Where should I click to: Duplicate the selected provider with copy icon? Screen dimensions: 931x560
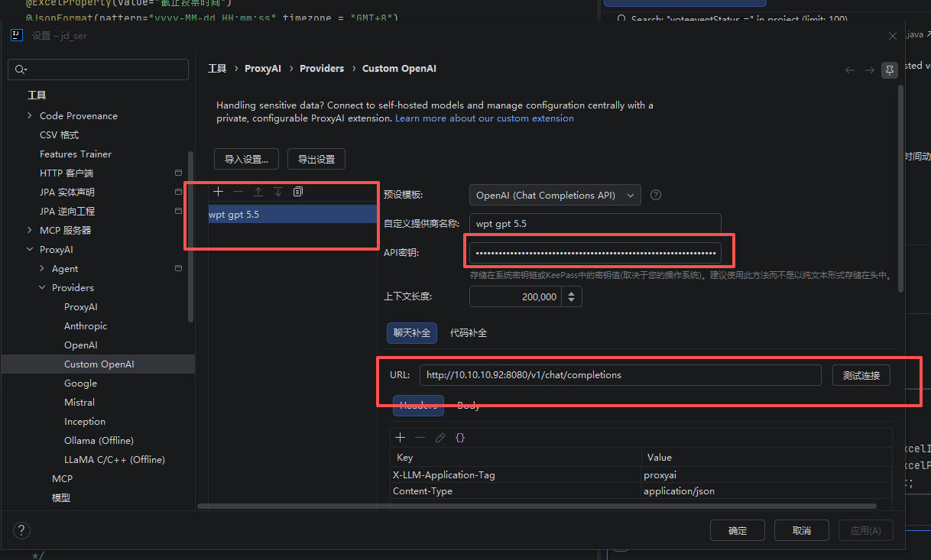point(298,192)
